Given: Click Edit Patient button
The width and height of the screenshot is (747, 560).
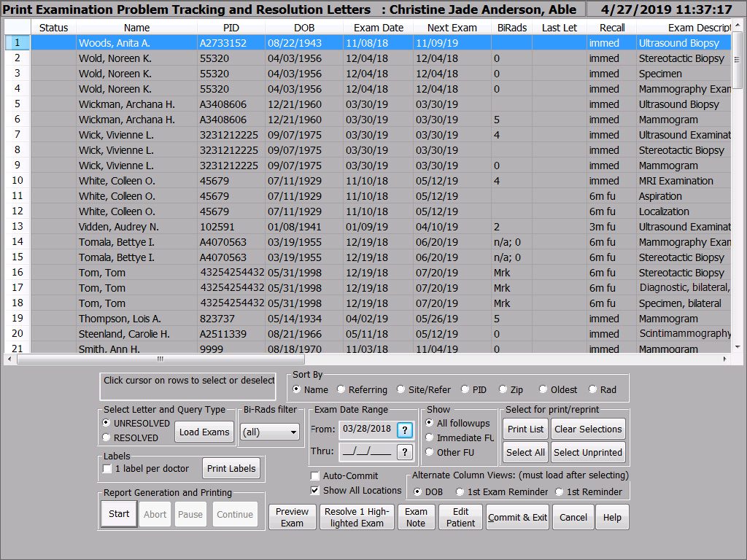Looking at the screenshot, I should click(x=460, y=517).
